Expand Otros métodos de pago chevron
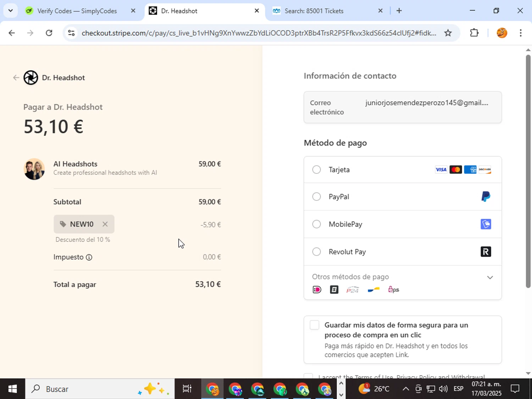The image size is (532, 399). tap(490, 277)
